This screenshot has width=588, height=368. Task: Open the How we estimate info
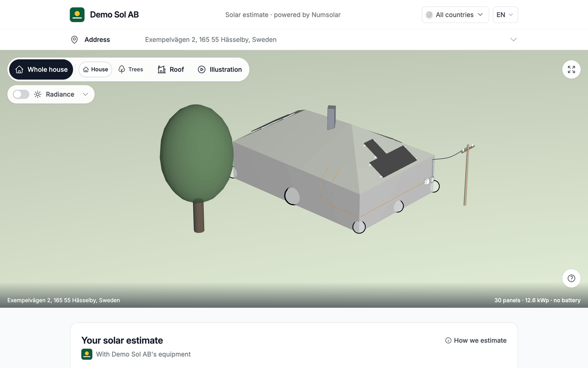(476, 341)
